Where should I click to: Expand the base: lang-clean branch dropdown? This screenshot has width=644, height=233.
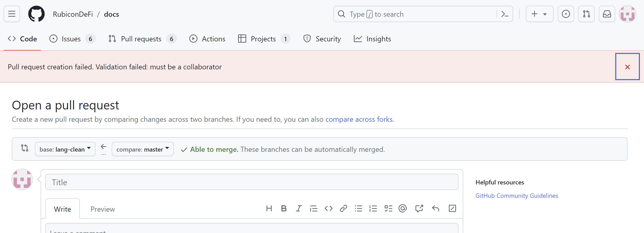point(65,149)
